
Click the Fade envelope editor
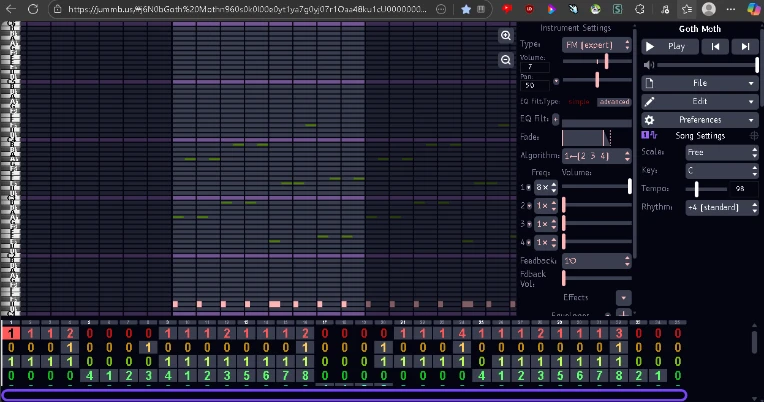tap(597, 138)
